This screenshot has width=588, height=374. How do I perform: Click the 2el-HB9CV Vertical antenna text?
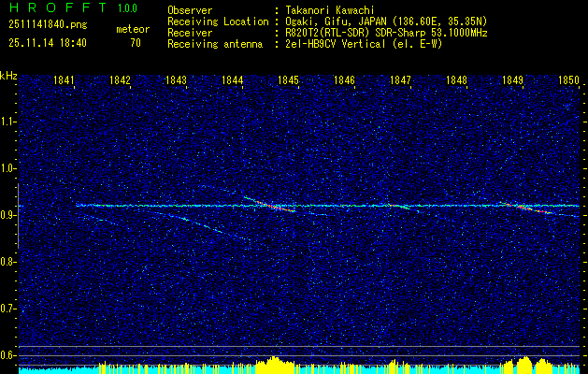pos(364,44)
